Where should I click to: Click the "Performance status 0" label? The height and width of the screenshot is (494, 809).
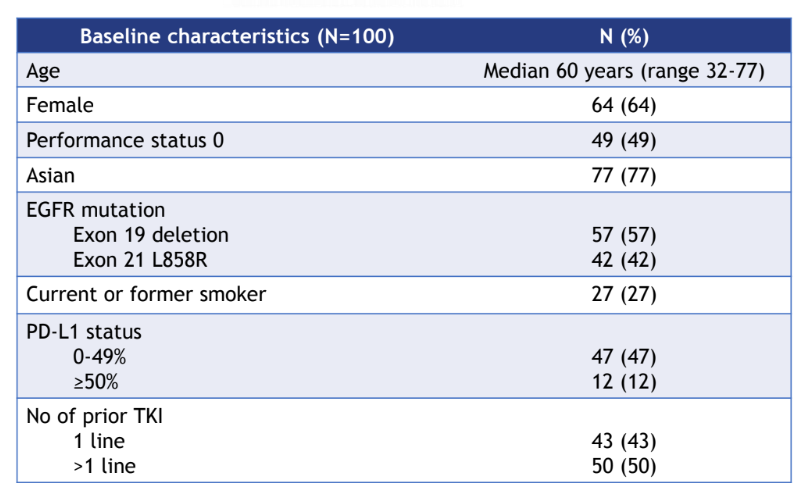[x=125, y=141]
